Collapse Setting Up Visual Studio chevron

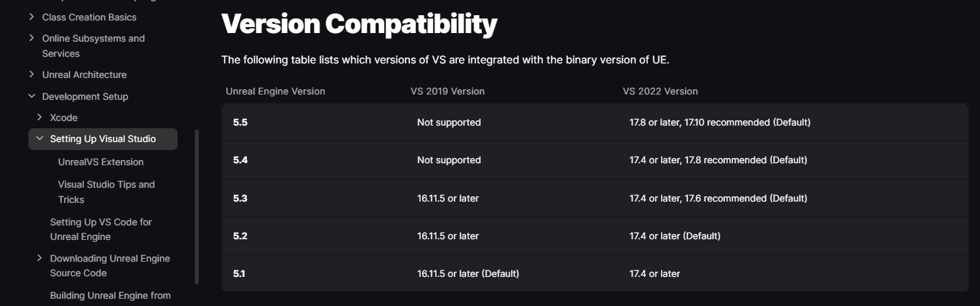(x=40, y=139)
